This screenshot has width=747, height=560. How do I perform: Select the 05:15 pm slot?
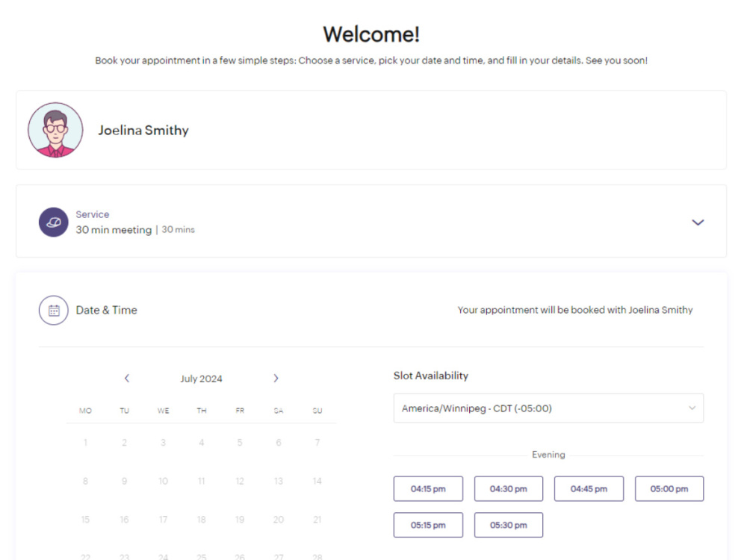click(428, 525)
